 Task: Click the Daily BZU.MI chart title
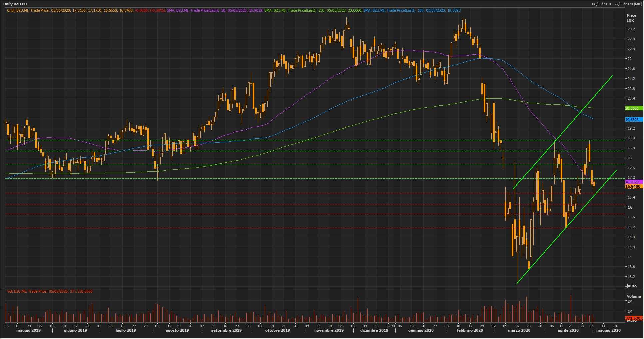point(15,4)
